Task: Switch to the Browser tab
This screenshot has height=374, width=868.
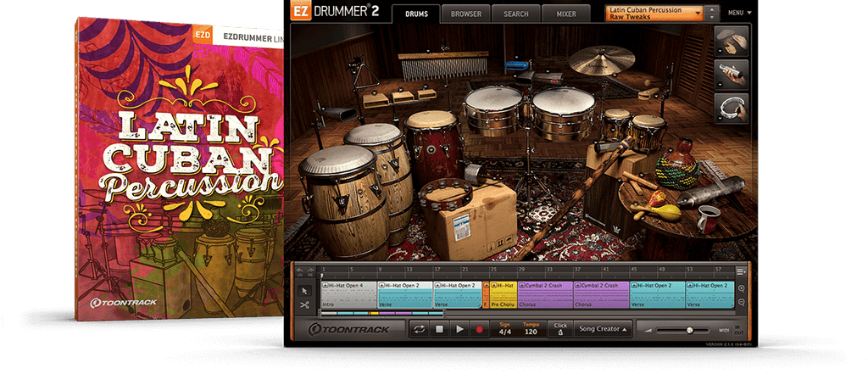Action: pyautogui.click(x=465, y=14)
